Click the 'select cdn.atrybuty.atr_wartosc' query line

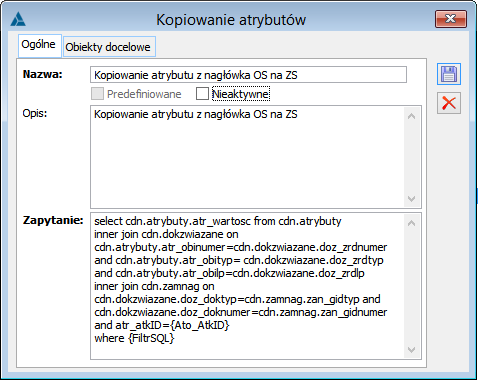click(x=218, y=221)
